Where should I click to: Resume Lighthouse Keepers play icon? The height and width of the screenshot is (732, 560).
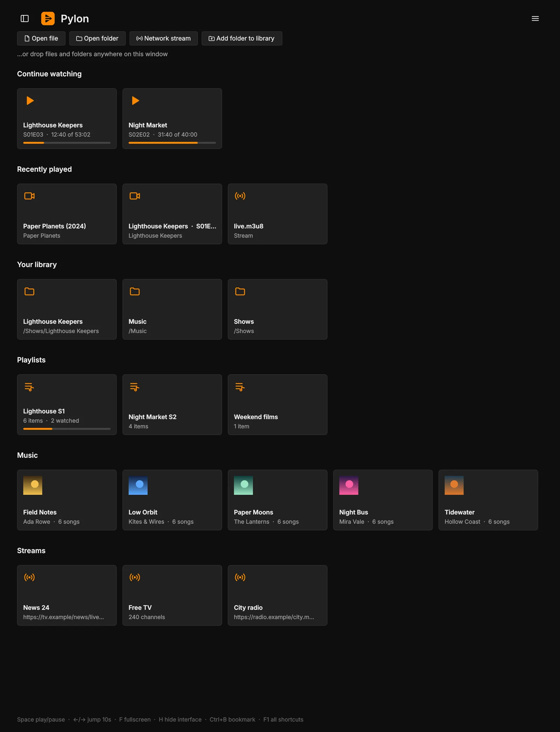(30, 101)
